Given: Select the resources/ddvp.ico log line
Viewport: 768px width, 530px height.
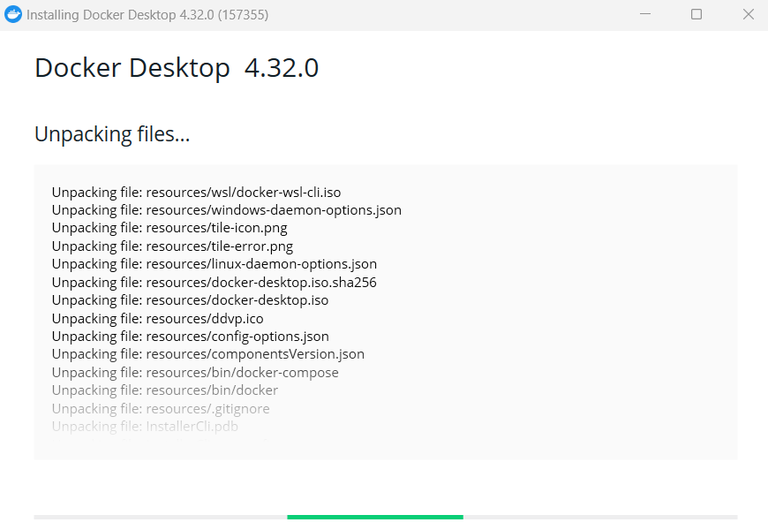Looking at the screenshot, I should coord(158,318).
